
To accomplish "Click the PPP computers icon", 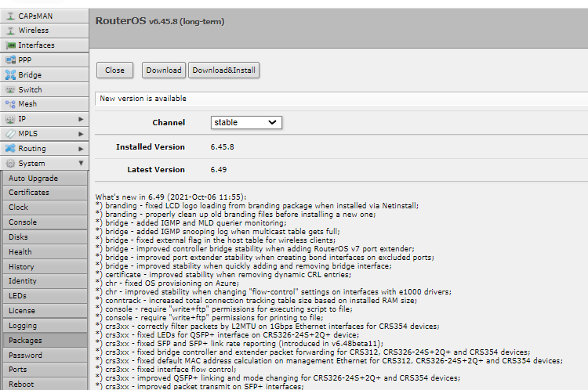I will (10, 60).
